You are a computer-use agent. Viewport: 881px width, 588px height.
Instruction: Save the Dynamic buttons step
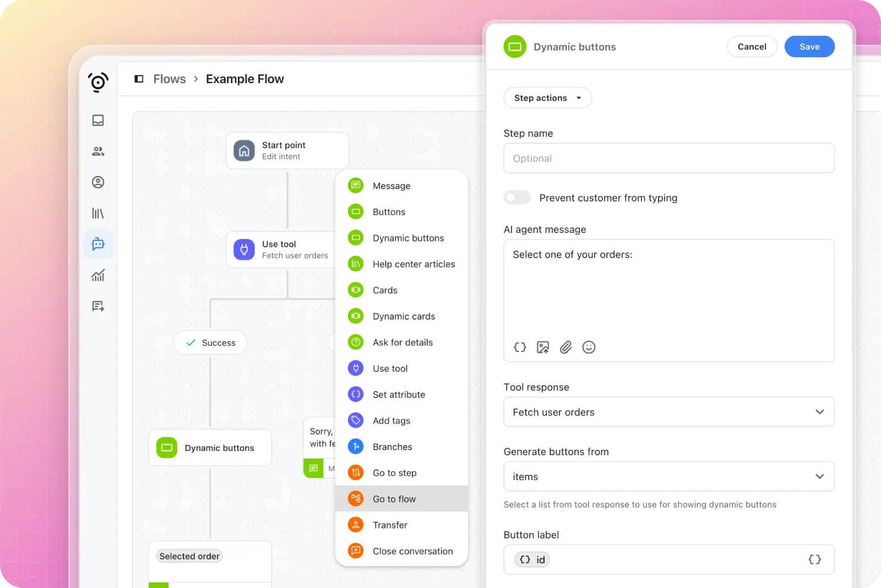point(809,46)
